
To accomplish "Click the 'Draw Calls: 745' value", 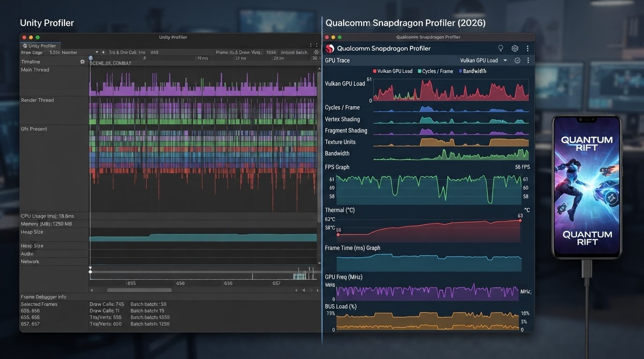I will pyautogui.click(x=107, y=304).
